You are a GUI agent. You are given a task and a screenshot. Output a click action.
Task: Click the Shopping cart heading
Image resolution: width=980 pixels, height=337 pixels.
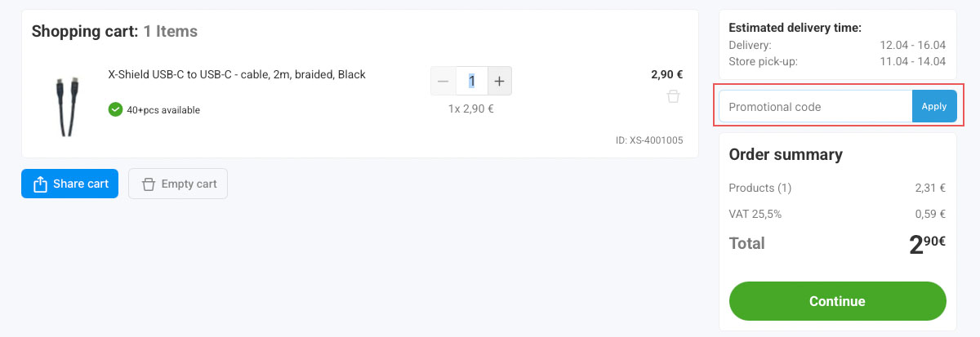pyautogui.click(x=114, y=32)
